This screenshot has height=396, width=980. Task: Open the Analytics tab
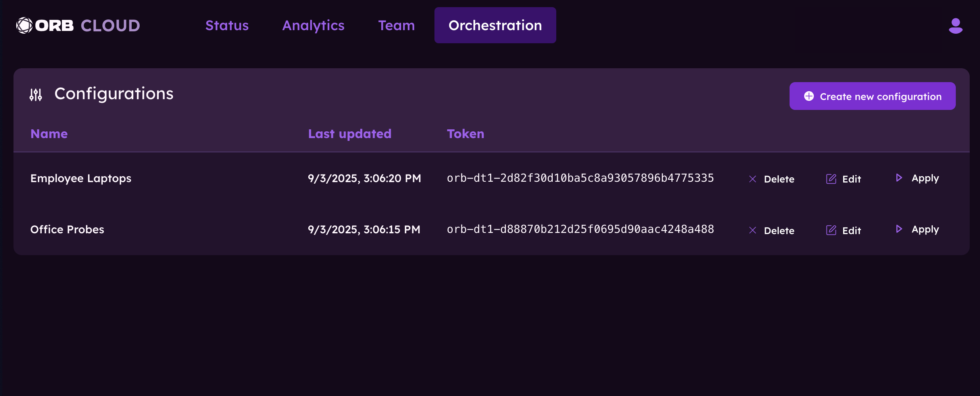(x=313, y=25)
